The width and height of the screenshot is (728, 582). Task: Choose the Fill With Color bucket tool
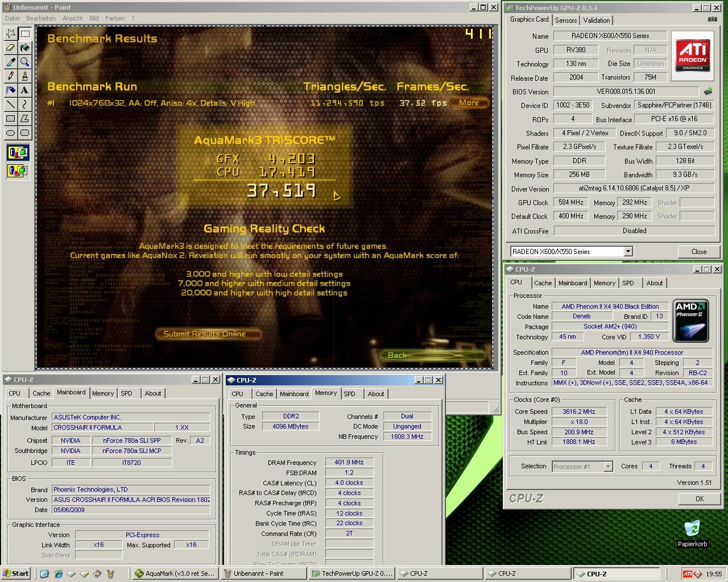point(25,48)
